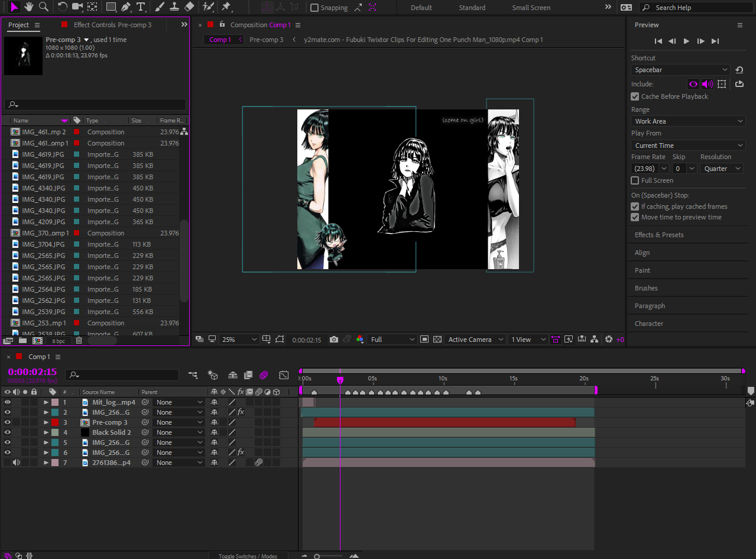Mute audio of layer 7 in the timeline
The width and height of the screenshot is (756, 559).
(x=16, y=463)
